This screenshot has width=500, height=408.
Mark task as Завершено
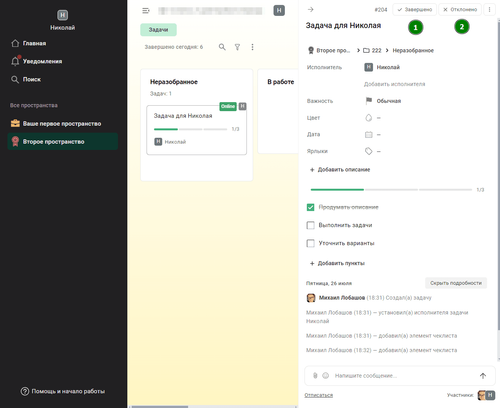[415, 10]
